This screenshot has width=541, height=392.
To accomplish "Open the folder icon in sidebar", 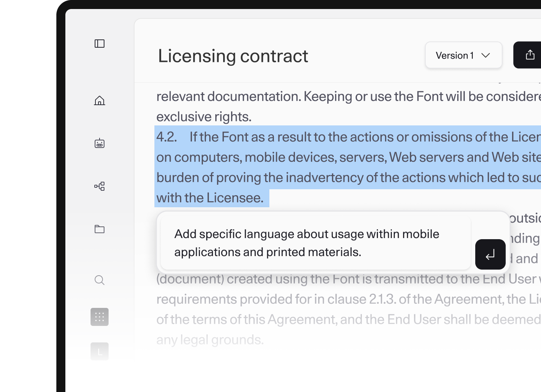I will 100,229.
